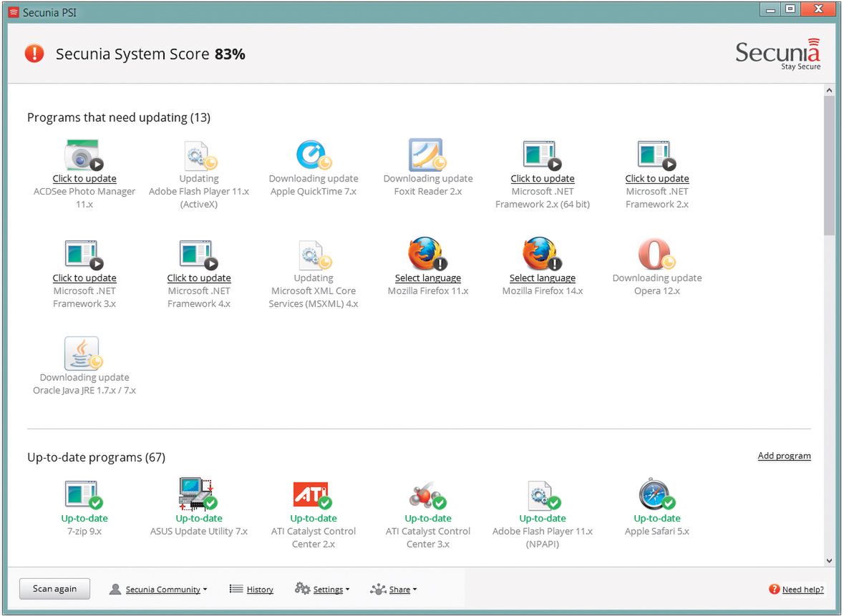Maximize the Secunia PSI window

pyautogui.click(x=790, y=9)
